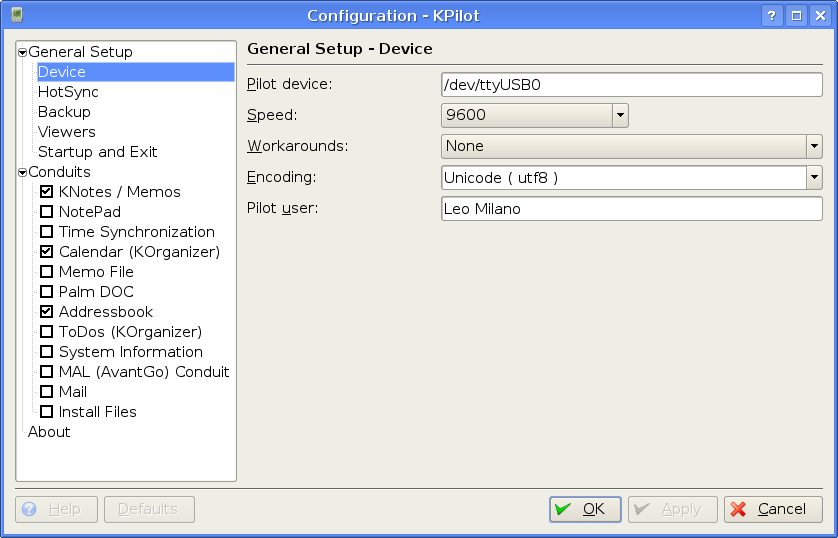Select the About entry in the tree
The width and height of the screenshot is (838, 538).
pyautogui.click(x=49, y=432)
